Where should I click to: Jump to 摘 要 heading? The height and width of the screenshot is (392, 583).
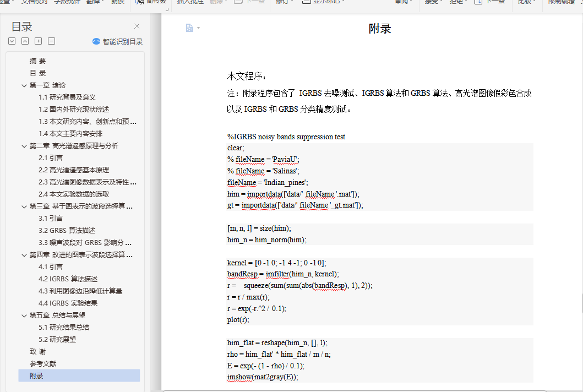coord(38,61)
